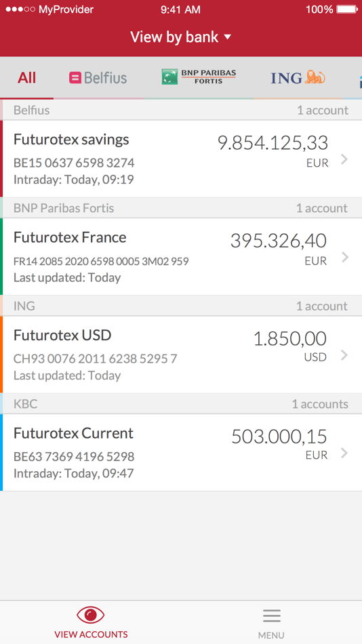This screenshot has height=644, width=362.
Task: Open Futurotex savings details via chevron
Action: point(344,159)
